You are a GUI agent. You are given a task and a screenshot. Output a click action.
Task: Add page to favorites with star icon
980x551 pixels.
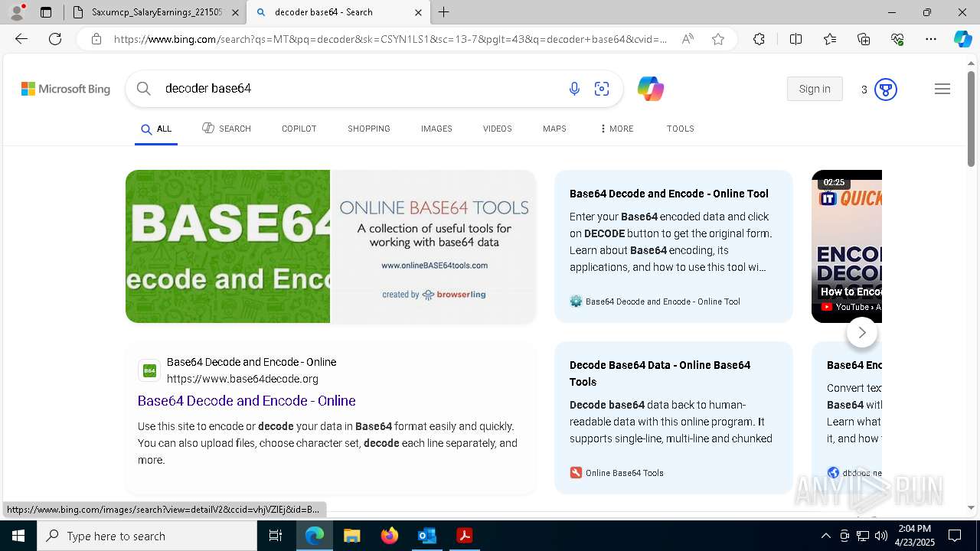click(718, 39)
